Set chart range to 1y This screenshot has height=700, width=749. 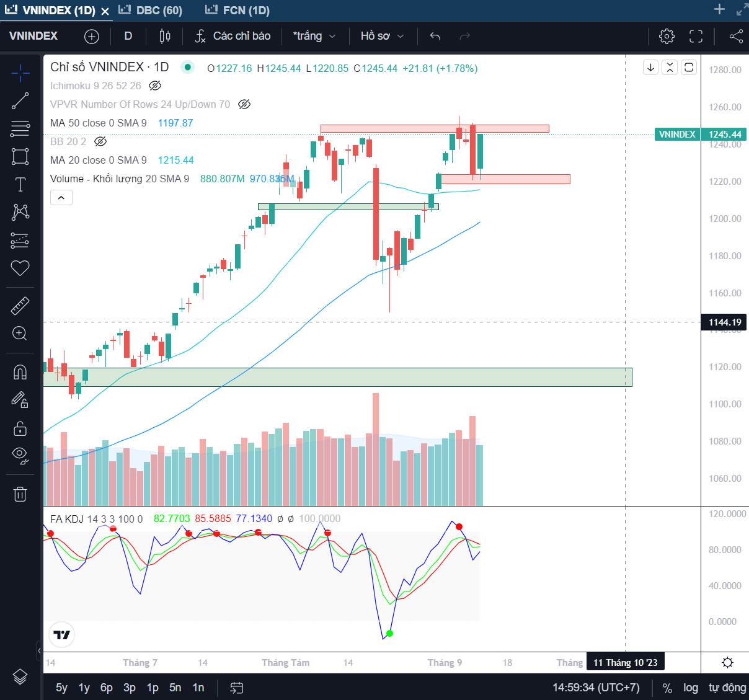tap(84, 688)
